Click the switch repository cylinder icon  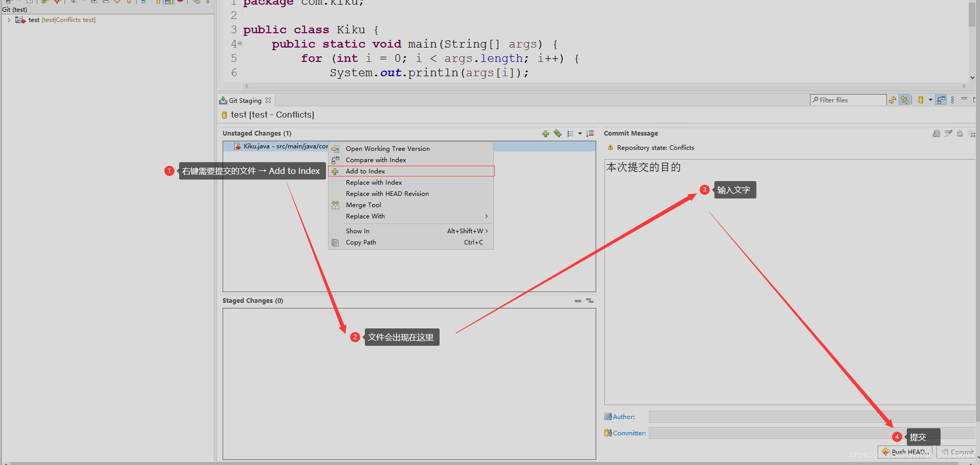pyautogui.click(x=921, y=100)
